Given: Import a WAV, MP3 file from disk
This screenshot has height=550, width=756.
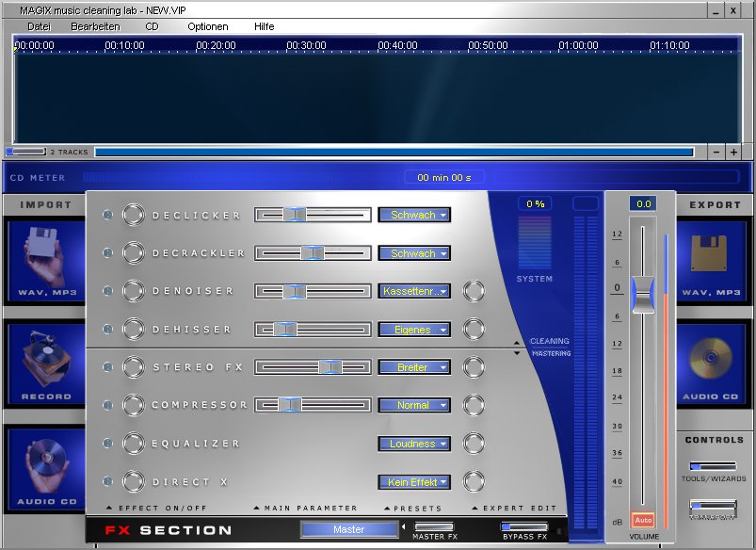Looking at the screenshot, I should [46, 261].
